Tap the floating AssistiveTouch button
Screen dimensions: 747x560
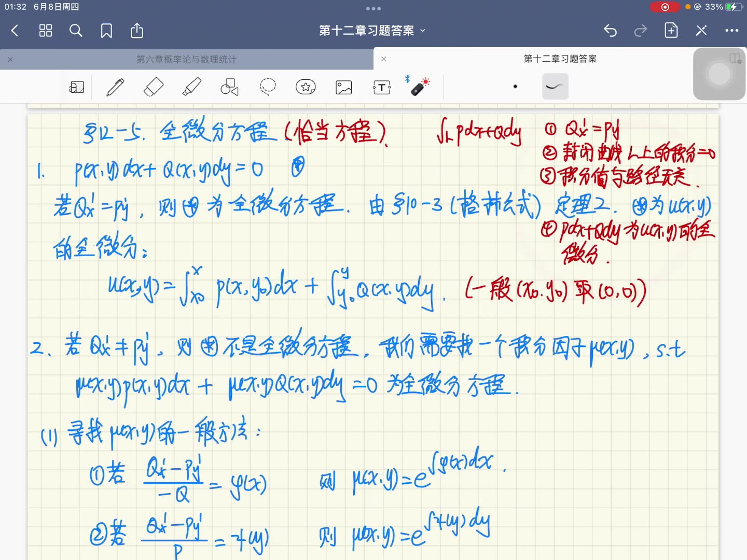pyautogui.click(x=719, y=74)
